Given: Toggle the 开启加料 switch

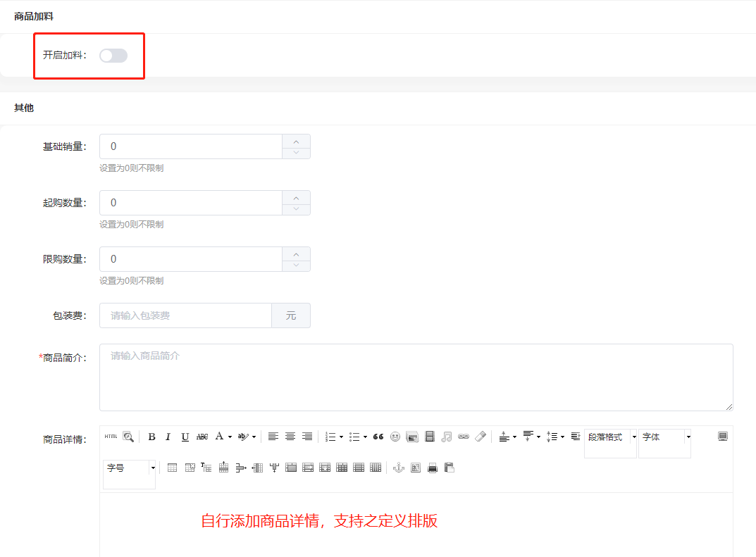Looking at the screenshot, I should (x=113, y=56).
